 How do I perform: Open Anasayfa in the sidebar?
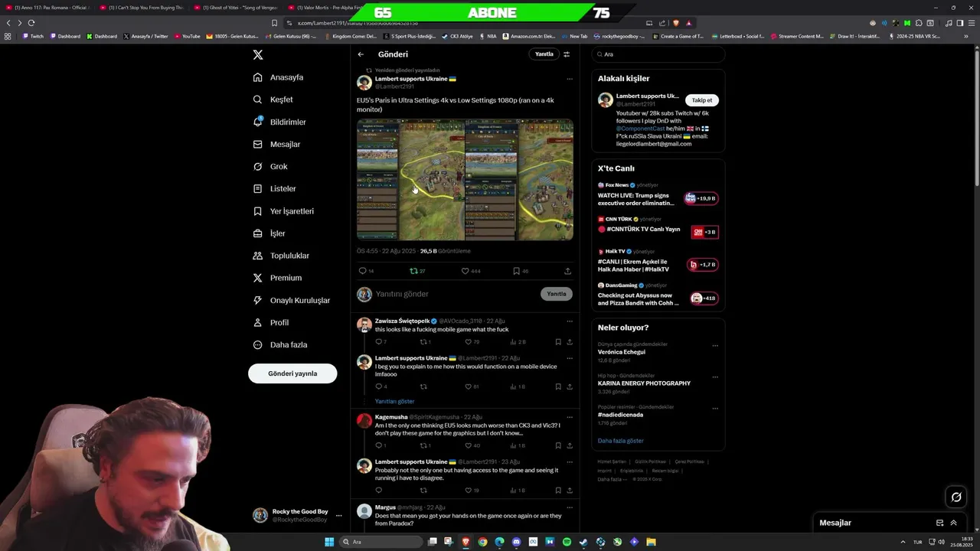[279, 77]
